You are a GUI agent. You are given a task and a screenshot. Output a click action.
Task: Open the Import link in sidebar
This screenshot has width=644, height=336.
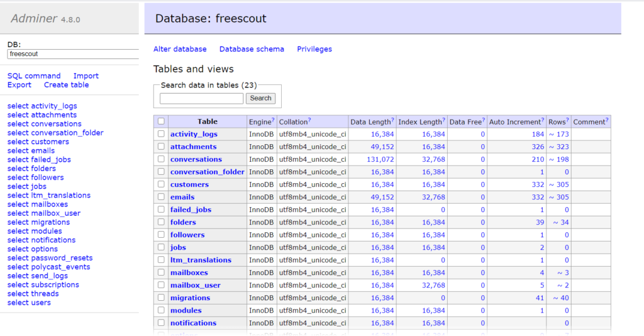click(x=86, y=76)
